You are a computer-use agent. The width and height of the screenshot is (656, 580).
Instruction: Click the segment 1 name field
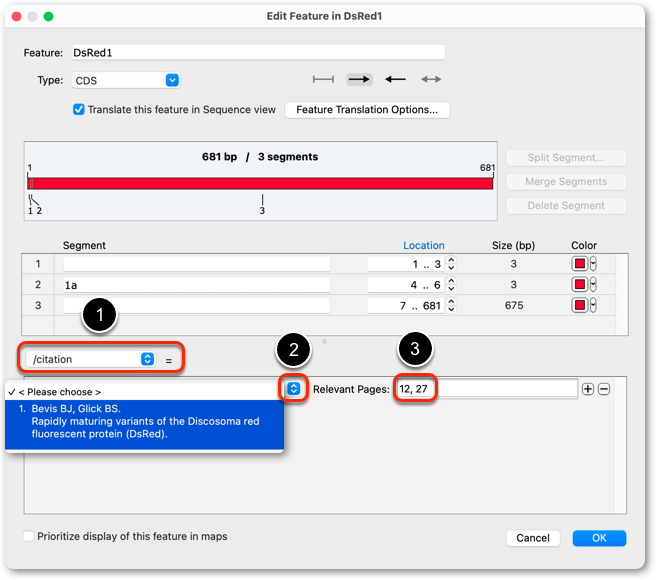pyautogui.click(x=196, y=264)
